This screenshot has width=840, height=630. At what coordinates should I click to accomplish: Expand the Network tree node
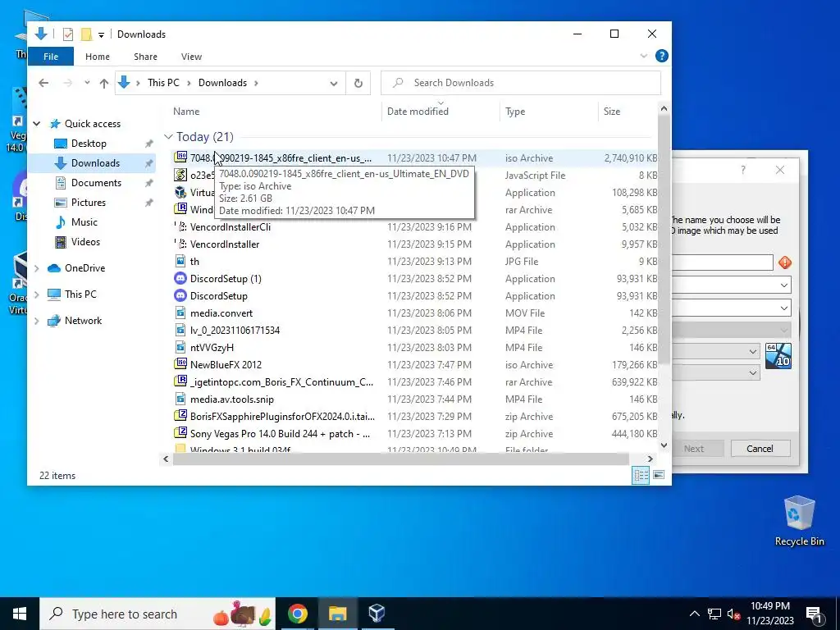click(36, 321)
